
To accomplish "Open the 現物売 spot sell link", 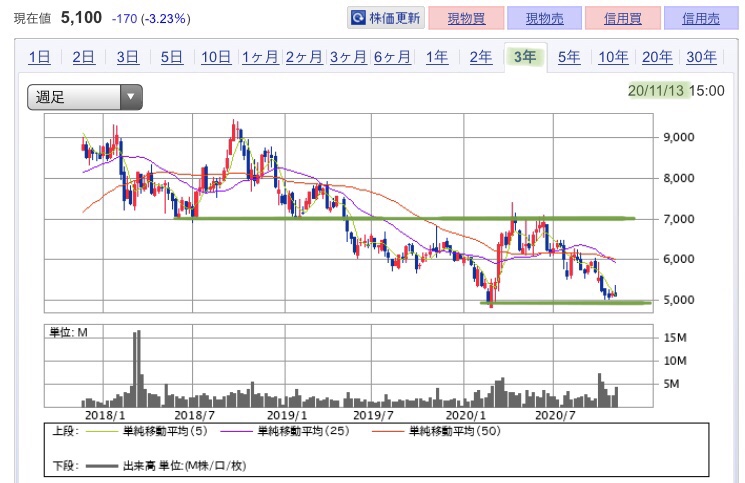I will pos(544,18).
